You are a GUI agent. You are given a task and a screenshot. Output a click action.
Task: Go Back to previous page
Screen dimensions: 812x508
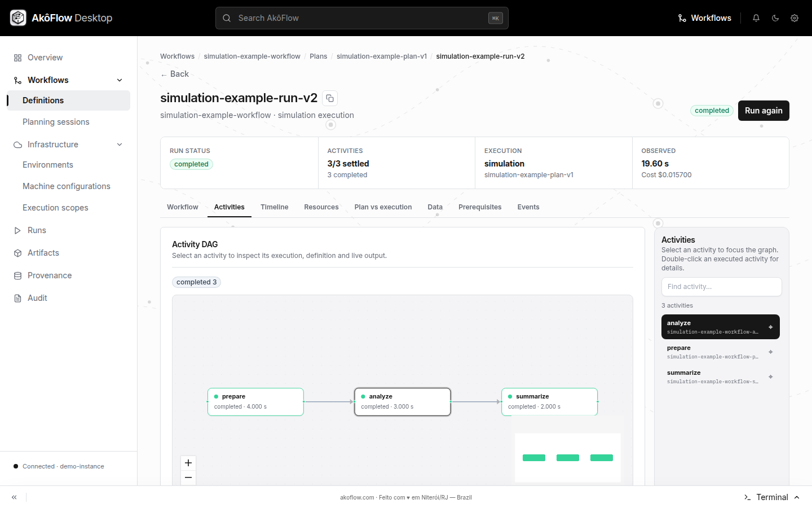click(x=175, y=74)
